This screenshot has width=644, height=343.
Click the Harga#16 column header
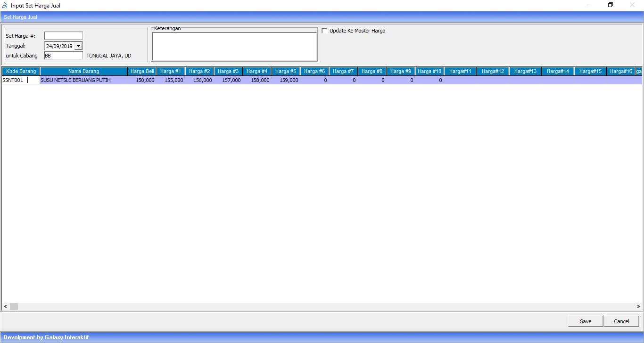(620, 71)
